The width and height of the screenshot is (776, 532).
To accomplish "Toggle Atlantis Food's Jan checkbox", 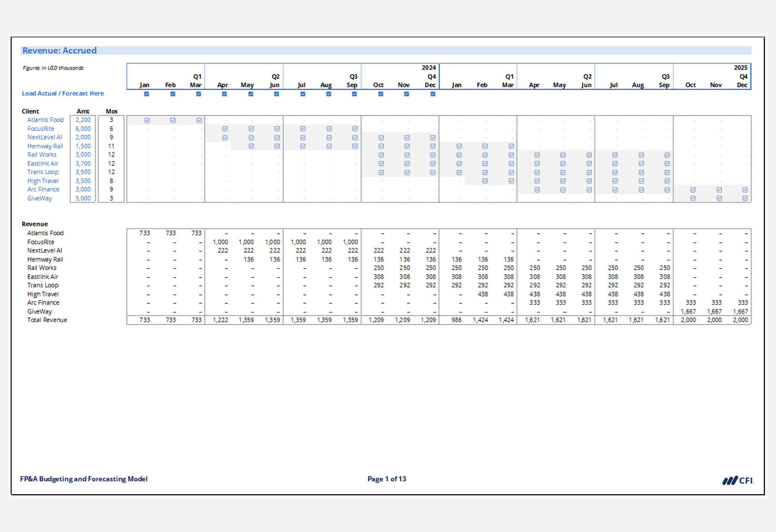I will pyautogui.click(x=147, y=120).
